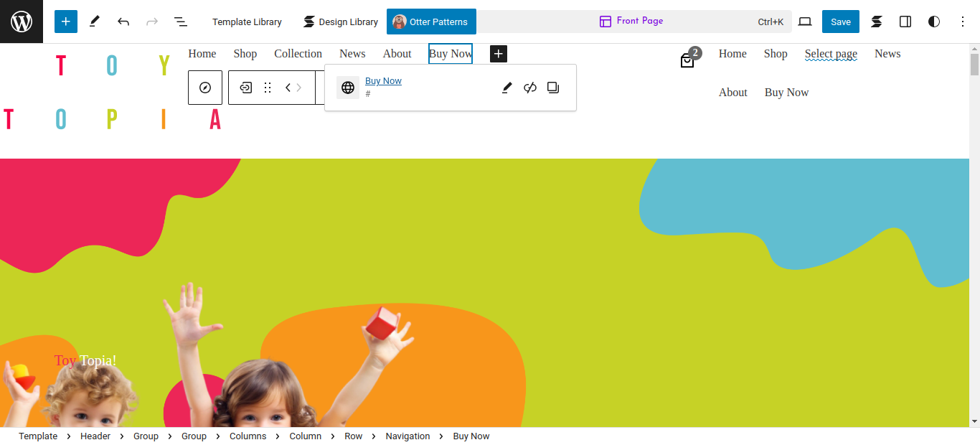This screenshot has height=445, width=980.
Task: Select Home in the navigation containing Collection
Action: pyautogui.click(x=202, y=54)
